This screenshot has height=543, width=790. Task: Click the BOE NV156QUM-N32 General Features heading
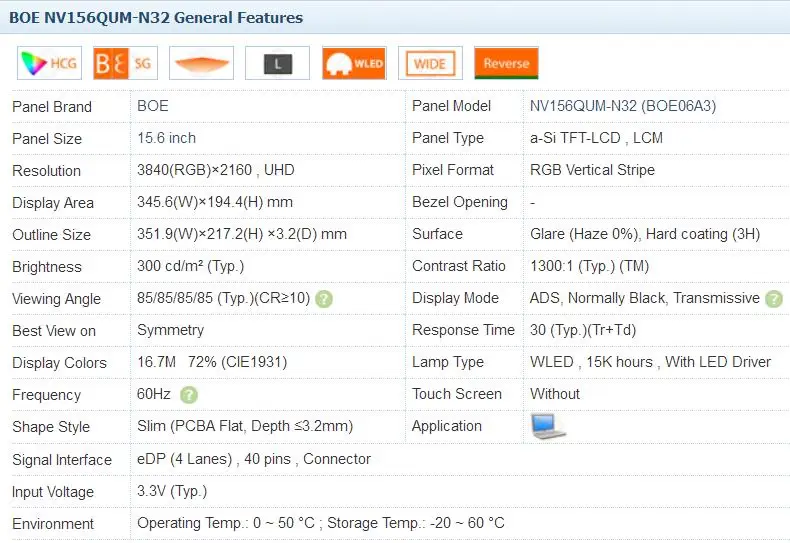(x=156, y=17)
